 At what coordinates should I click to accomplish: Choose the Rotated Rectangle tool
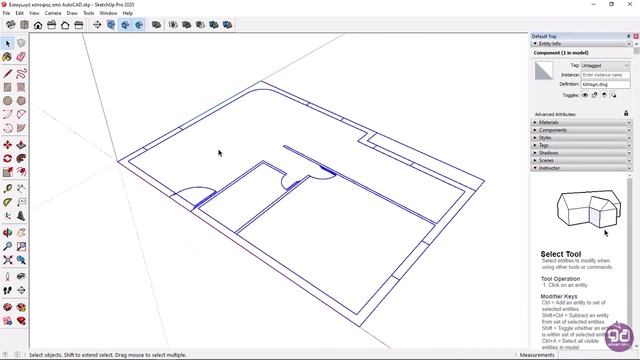(x=21, y=87)
